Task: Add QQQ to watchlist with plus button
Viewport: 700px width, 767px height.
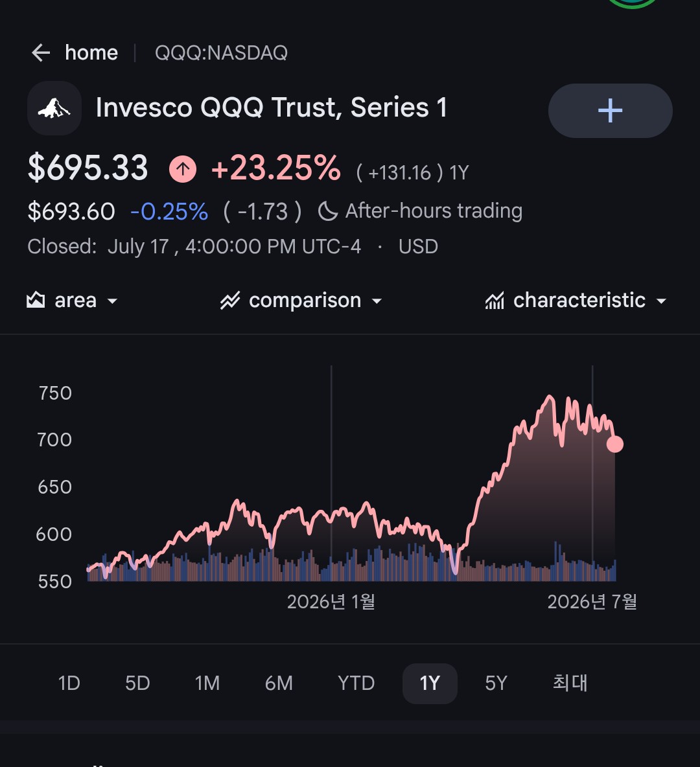Action: [610, 111]
